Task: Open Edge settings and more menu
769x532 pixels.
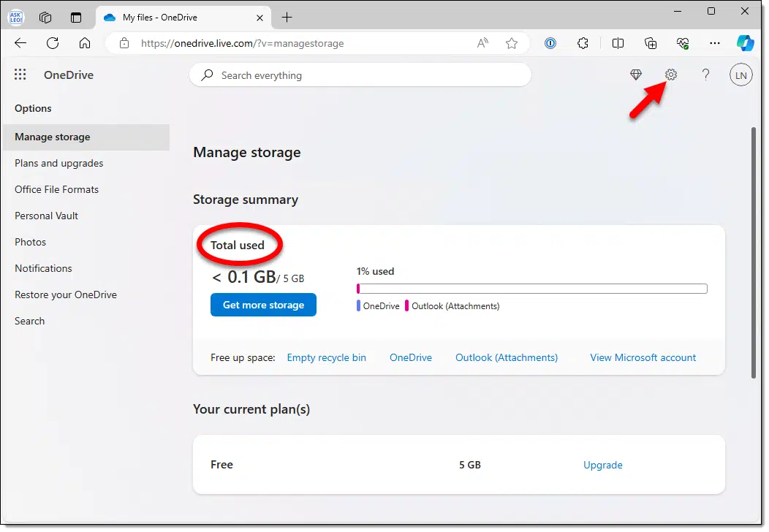Action: pyautogui.click(x=715, y=43)
